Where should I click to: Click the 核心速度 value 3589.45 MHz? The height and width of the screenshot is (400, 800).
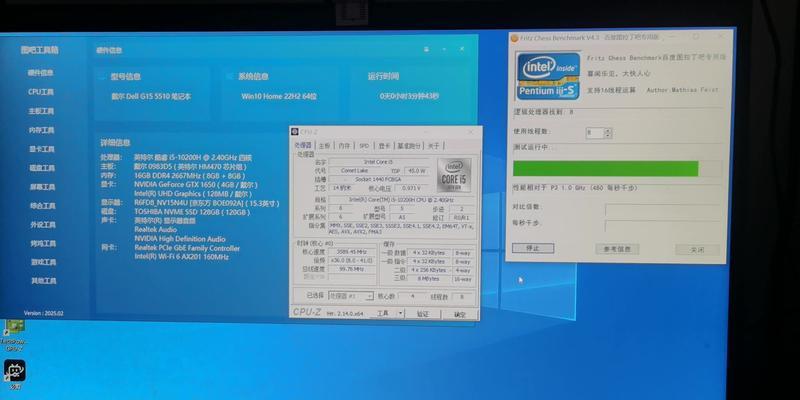pyautogui.click(x=352, y=252)
